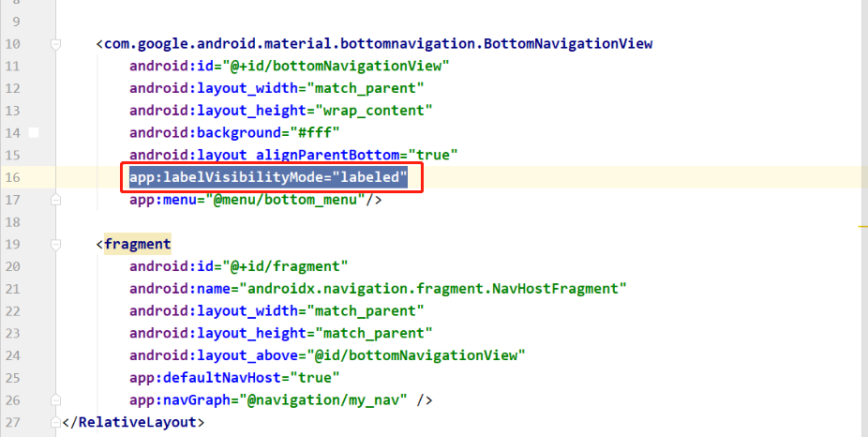Click layout_width attribute on line 22
The image size is (868, 437).
(277, 310)
